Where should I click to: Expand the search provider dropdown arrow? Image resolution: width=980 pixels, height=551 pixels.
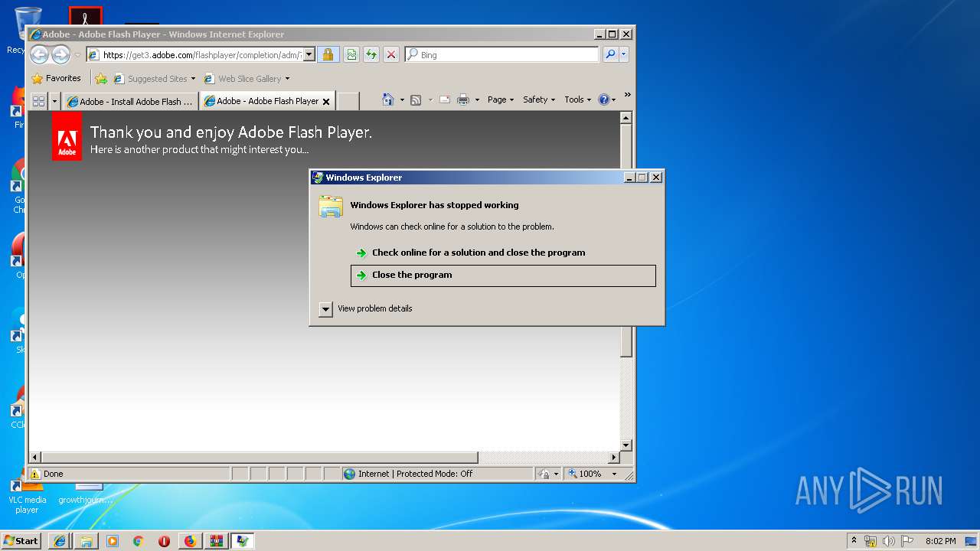point(624,54)
